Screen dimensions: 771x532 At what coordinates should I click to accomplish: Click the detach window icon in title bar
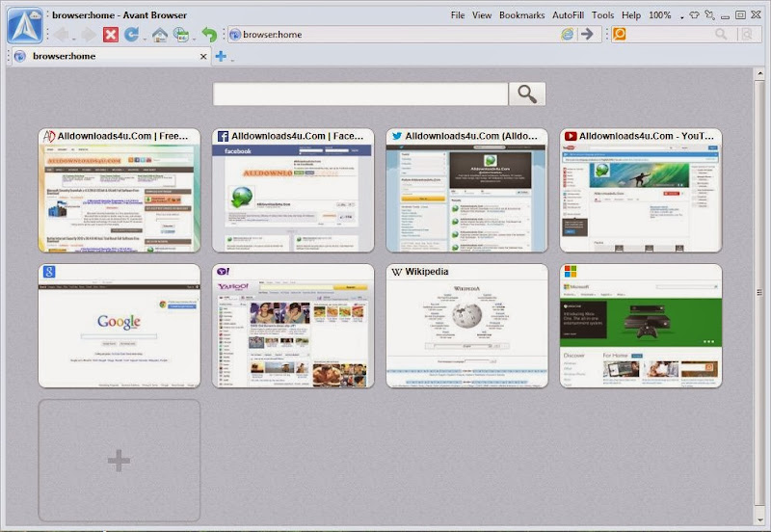pos(709,15)
